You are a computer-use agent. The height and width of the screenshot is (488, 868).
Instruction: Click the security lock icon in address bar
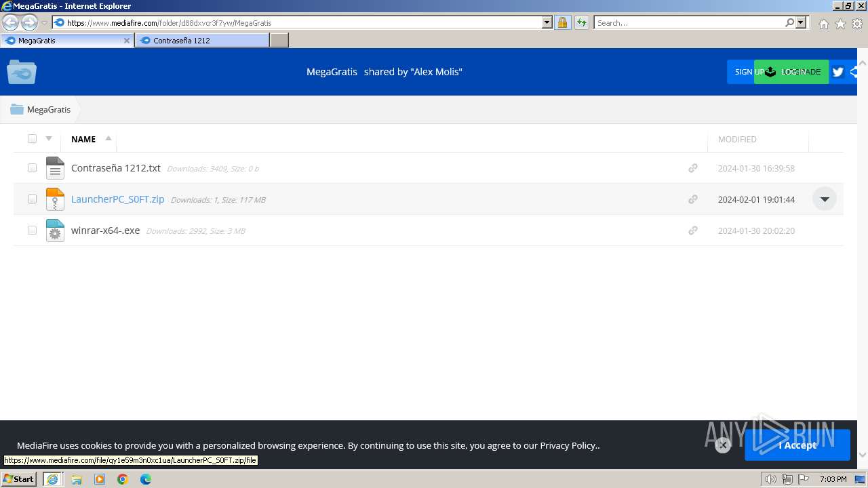point(562,22)
